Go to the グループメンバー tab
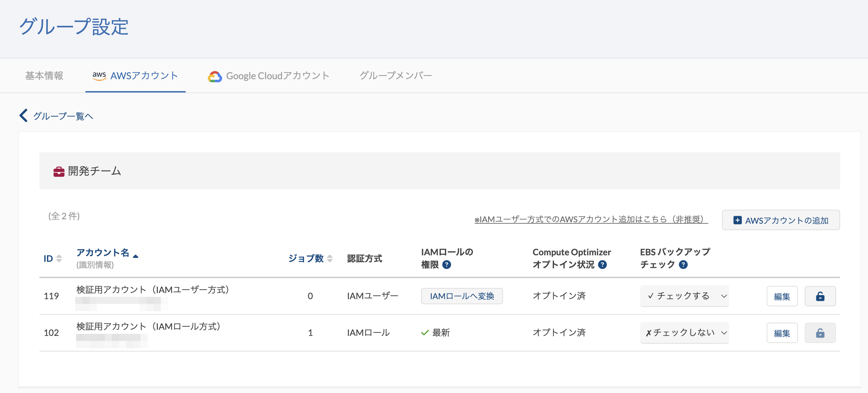Viewport: 868px width, 393px height. pyautogui.click(x=396, y=75)
